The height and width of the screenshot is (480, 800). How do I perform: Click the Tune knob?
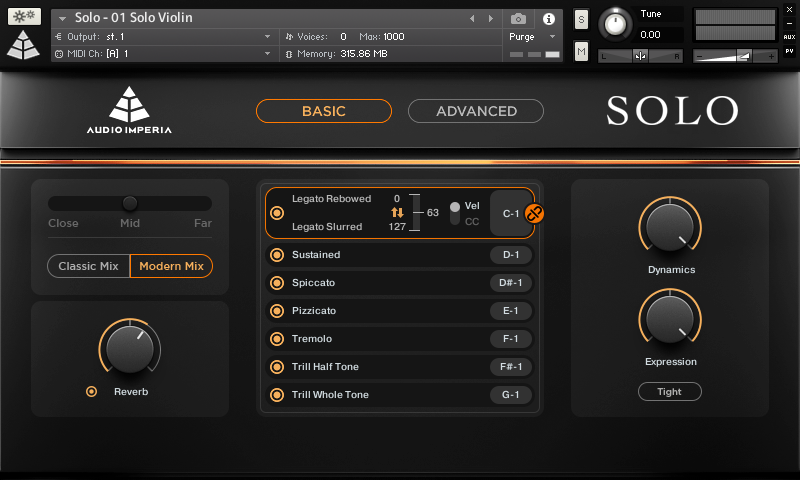[615, 24]
